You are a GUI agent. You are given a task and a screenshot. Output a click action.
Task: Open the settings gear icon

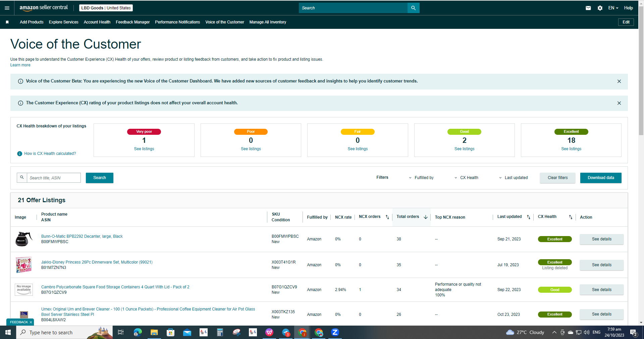pos(600,8)
